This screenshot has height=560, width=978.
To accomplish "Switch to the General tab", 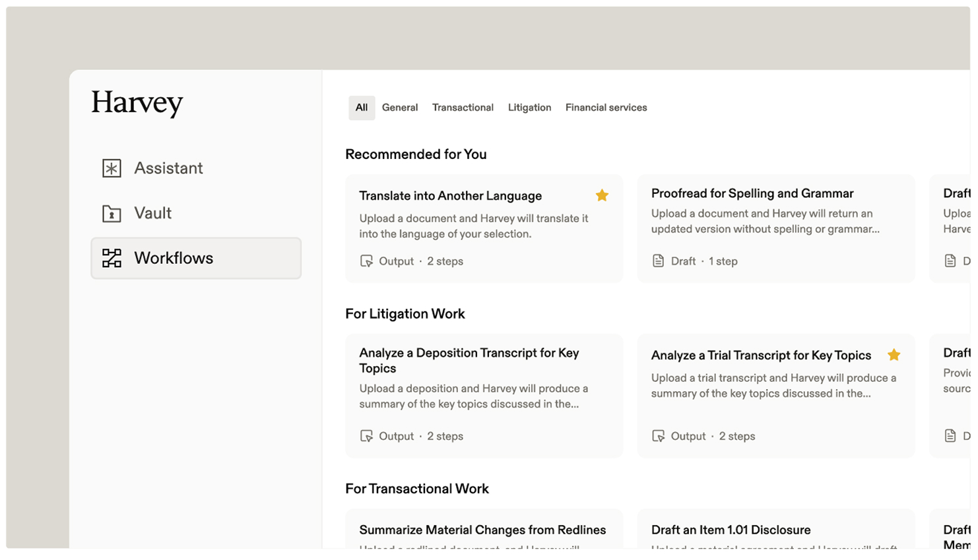I will [399, 108].
